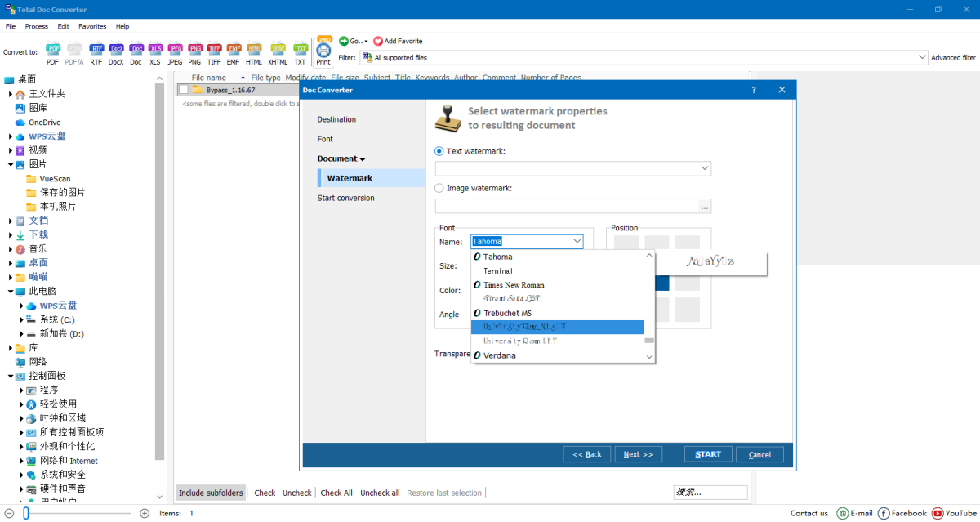980x522 pixels.
Task: Click the JPEG format icon
Action: [175, 50]
